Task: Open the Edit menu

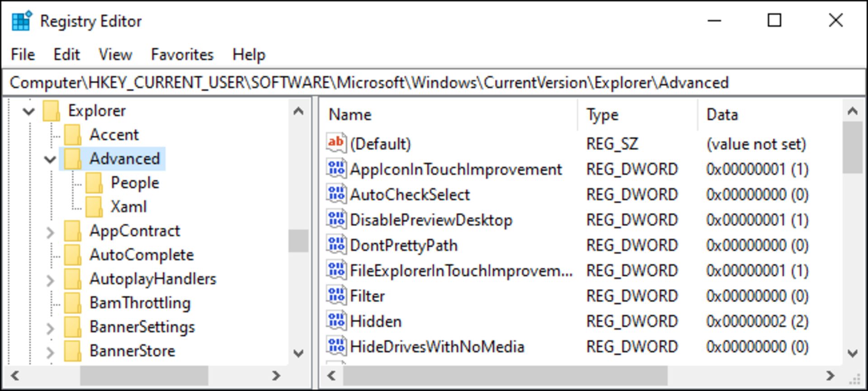Action: tap(66, 55)
